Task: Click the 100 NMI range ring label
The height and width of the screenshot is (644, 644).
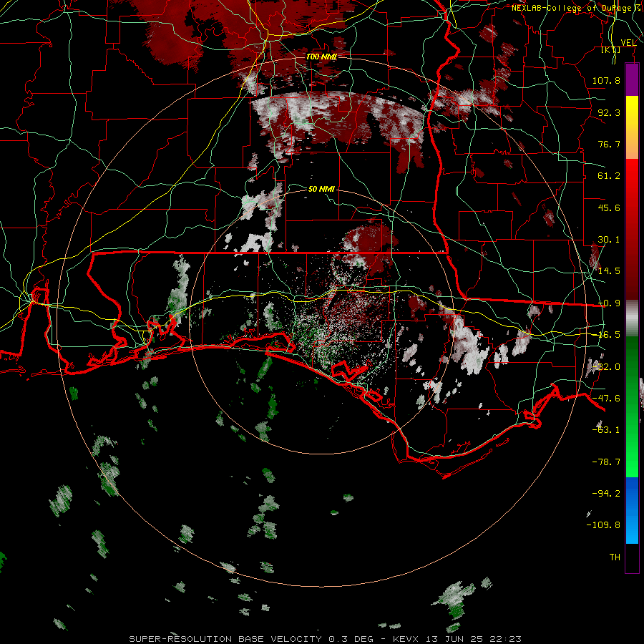Action: (x=321, y=57)
